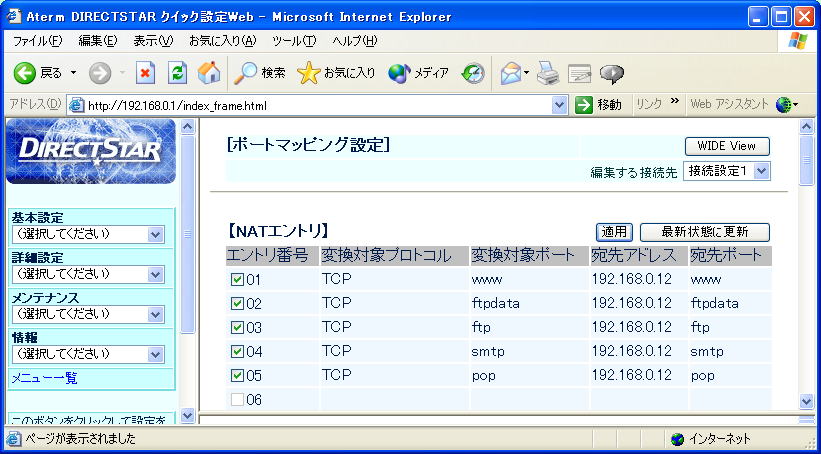Click the History toolbar icon
Screen dimensions: 821x454
[473, 73]
